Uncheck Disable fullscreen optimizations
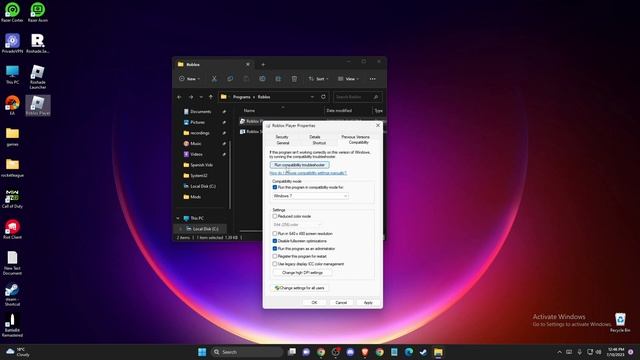This screenshot has height=360, width=640. pyautogui.click(x=275, y=241)
